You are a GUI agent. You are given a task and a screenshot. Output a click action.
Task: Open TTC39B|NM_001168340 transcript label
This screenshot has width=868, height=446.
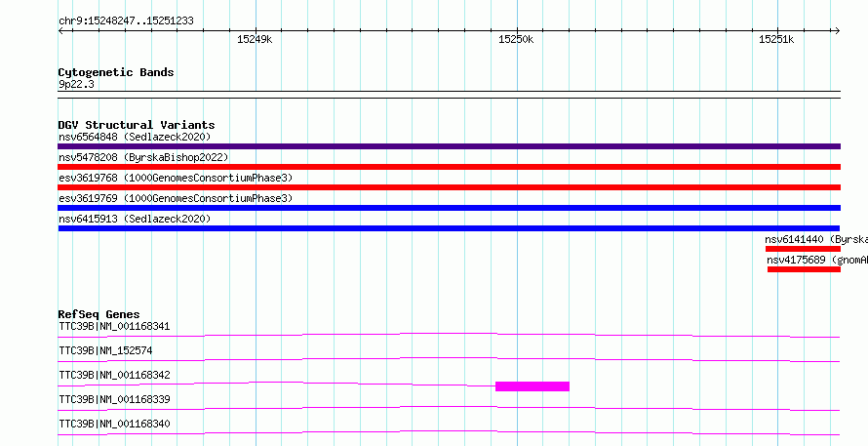[x=114, y=424]
